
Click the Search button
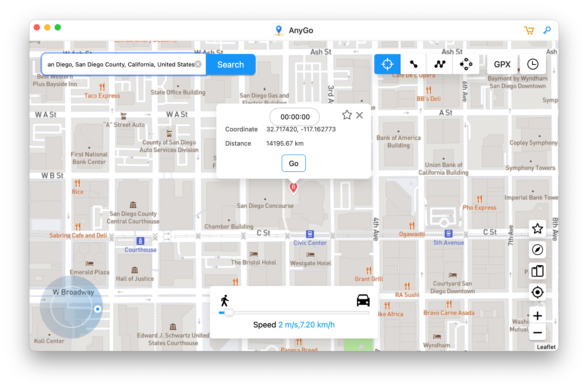tap(230, 64)
